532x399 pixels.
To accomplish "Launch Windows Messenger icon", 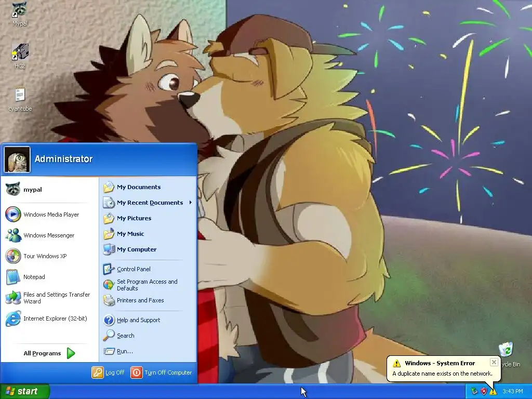I will pyautogui.click(x=13, y=235).
